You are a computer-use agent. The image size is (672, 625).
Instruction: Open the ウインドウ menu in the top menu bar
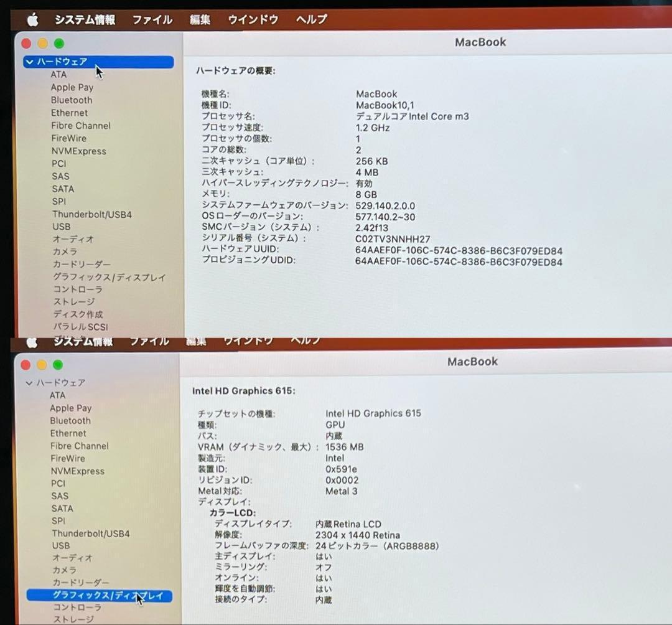[253, 20]
